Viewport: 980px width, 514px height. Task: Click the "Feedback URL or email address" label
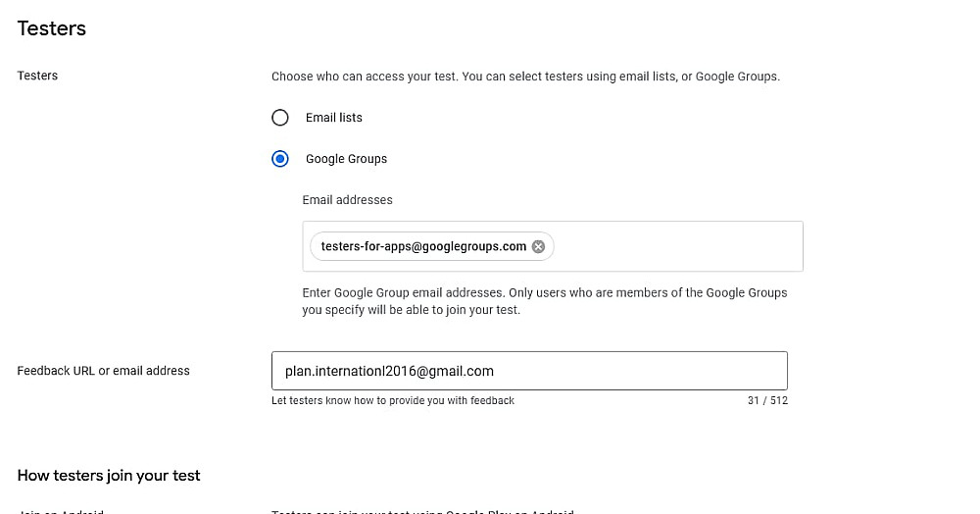(104, 371)
